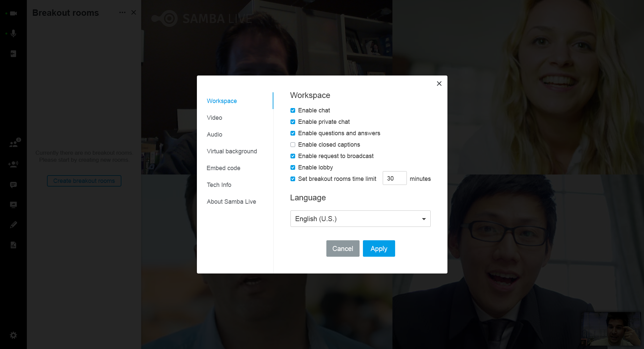Screen dimensions: 644x349
Task: Open the polls chart icon
Action: [13, 245]
